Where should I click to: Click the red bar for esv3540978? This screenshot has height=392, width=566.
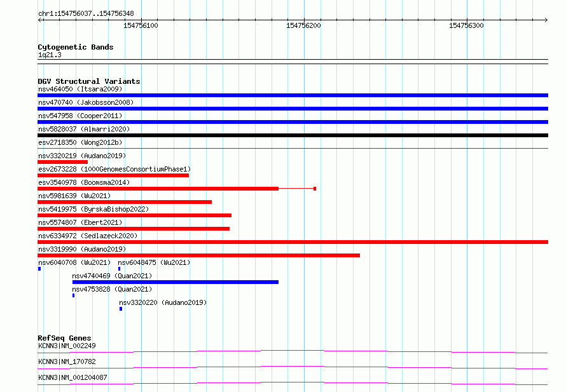[158, 189]
